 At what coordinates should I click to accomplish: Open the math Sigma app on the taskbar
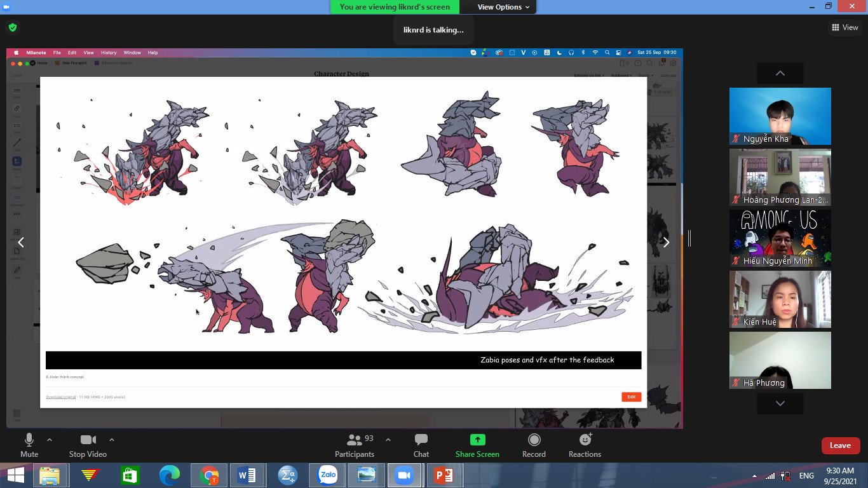pyautogui.click(x=288, y=475)
